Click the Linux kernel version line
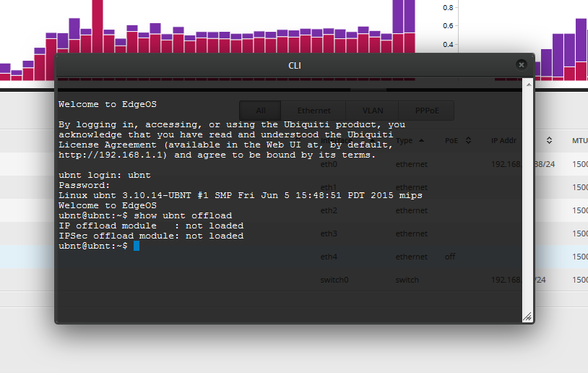The width and height of the screenshot is (588, 373). click(x=241, y=195)
